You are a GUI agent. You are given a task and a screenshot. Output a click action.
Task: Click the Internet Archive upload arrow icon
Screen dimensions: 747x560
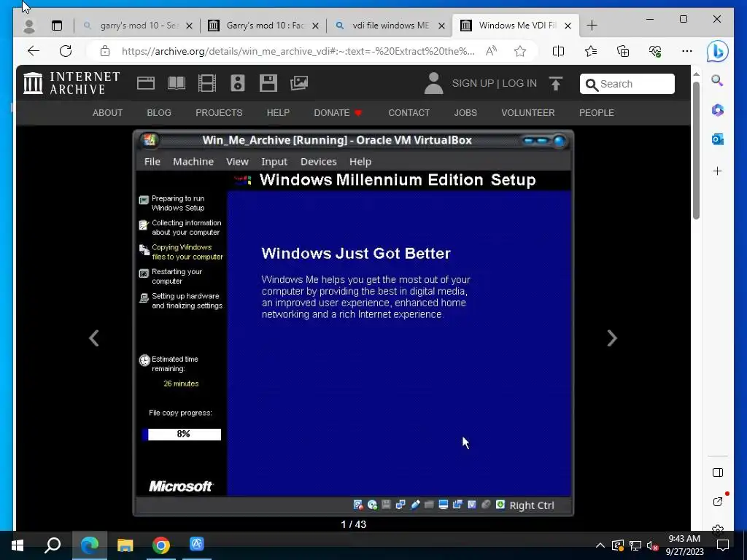click(x=555, y=83)
